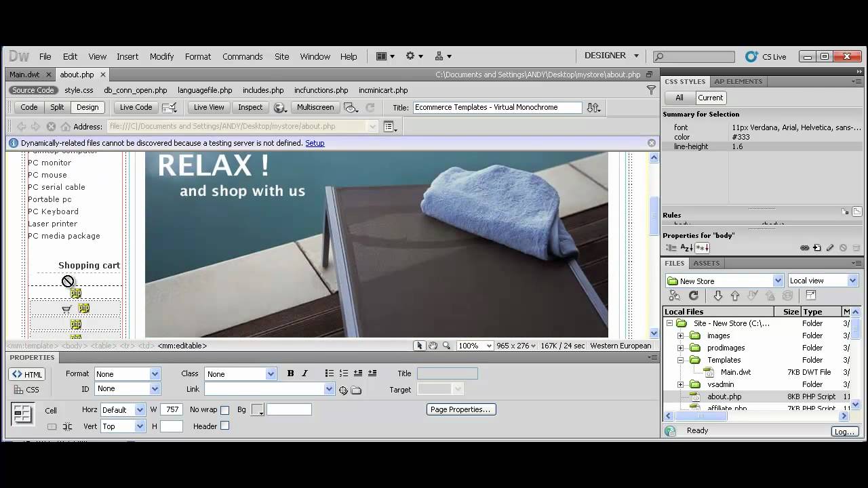The width and height of the screenshot is (868, 488).
Task: Toggle Live Code mode
Action: coord(136,107)
